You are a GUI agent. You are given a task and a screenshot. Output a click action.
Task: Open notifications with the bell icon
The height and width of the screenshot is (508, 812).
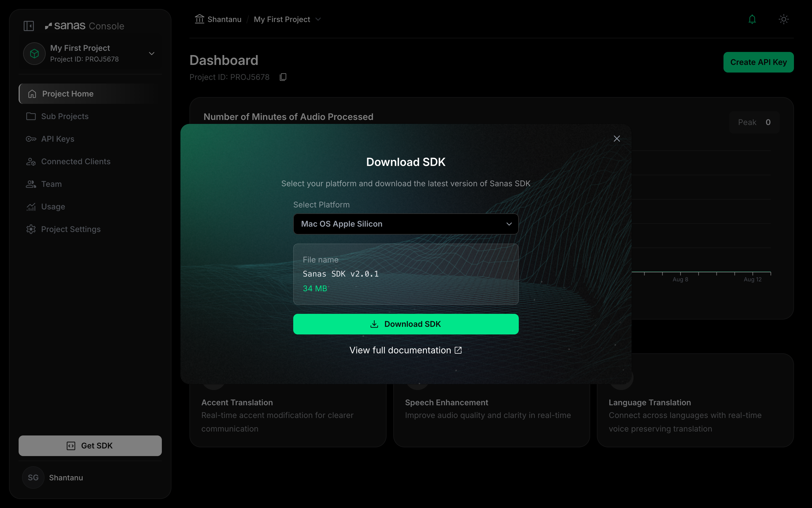click(x=752, y=19)
